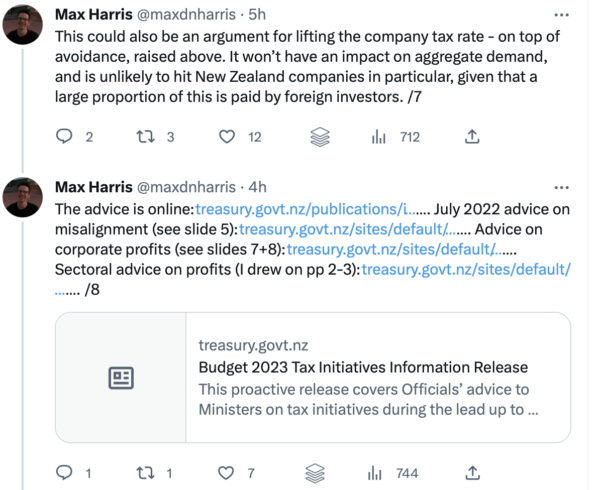Like the second tweet with 7 likes
Image resolution: width=600 pixels, height=490 pixels.
tap(227, 471)
